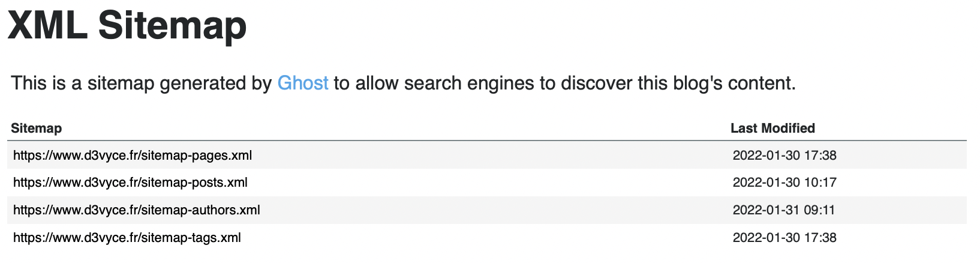
Task: Select the last modified date of sitemap-pages.xml
Action: click(784, 156)
